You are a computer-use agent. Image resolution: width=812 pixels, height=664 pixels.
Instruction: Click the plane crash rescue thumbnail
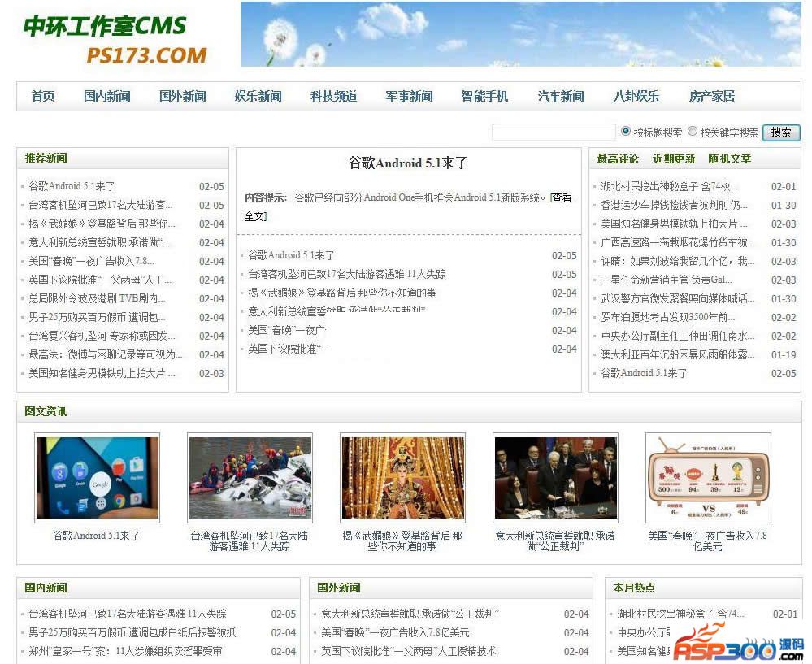coord(250,478)
